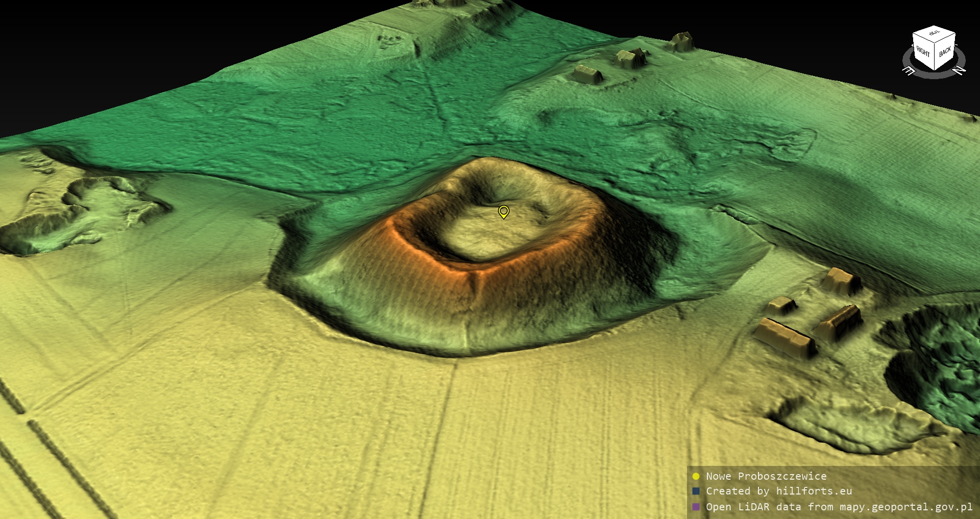Click the RIGHT face of the view cube
This screenshot has width=980, height=519.
[x=923, y=52]
